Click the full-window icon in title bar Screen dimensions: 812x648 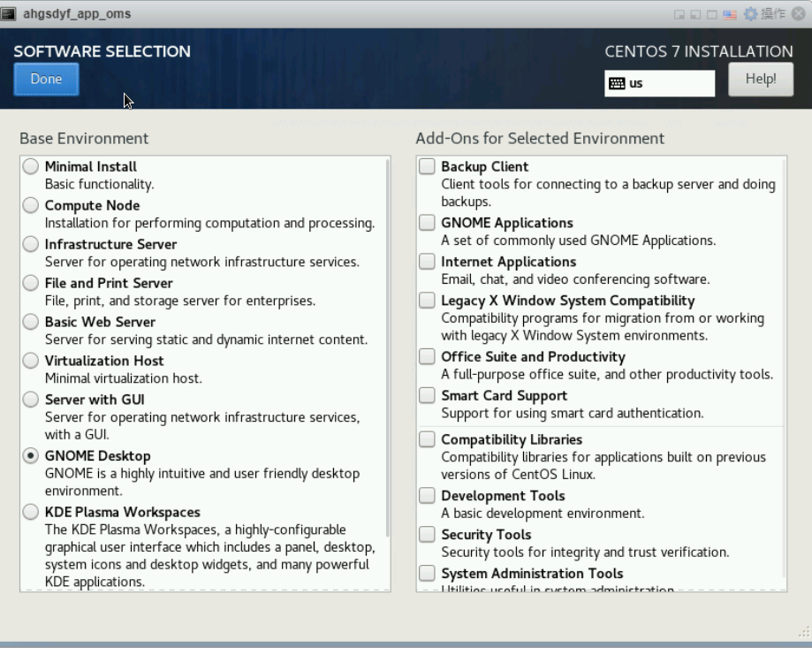pos(712,14)
